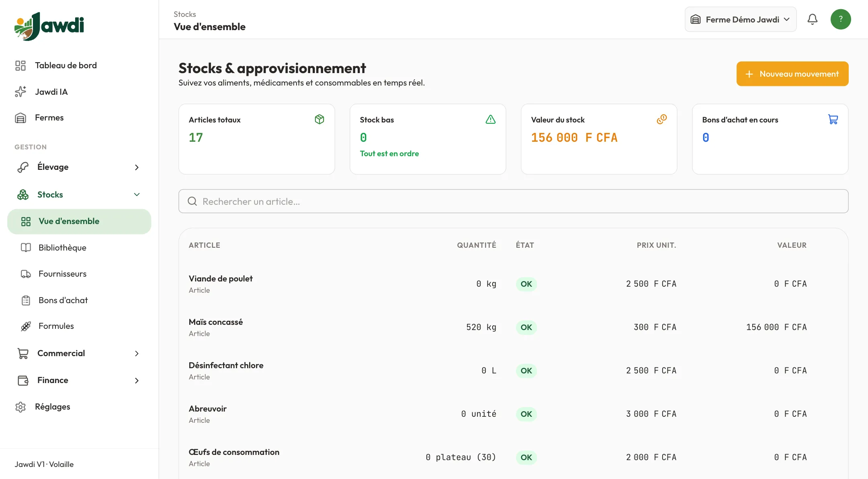The width and height of the screenshot is (868, 479).
Task: Focus the Rechercher un article search field
Action: 514,201
